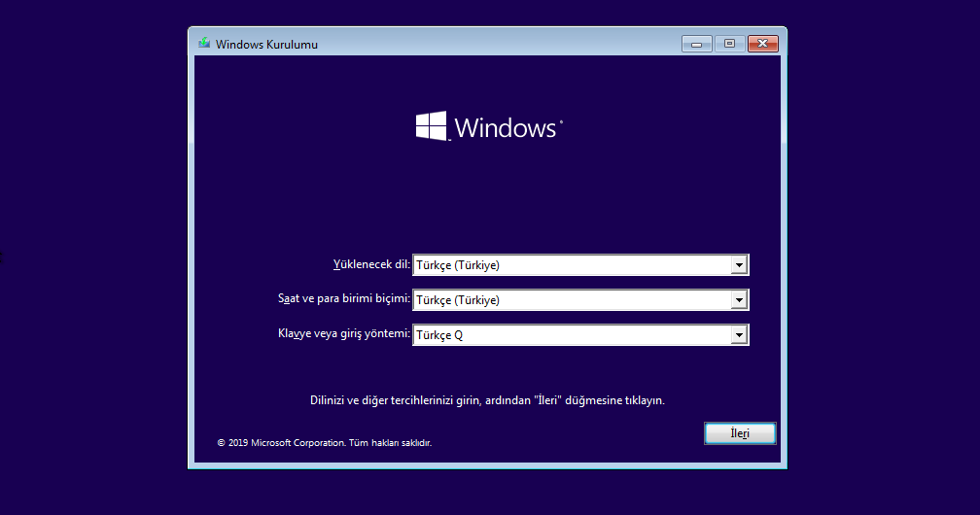Minimize the Windows Kurulumu window
This screenshot has height=515, width=980.
point(696,44)
